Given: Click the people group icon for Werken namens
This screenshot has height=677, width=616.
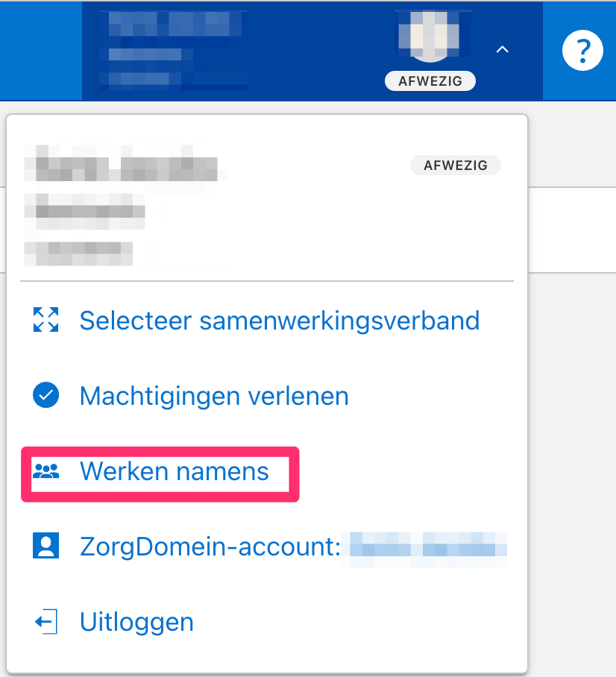Looking at the screenshot, I should pyautogui.click(x=45, y=471).
